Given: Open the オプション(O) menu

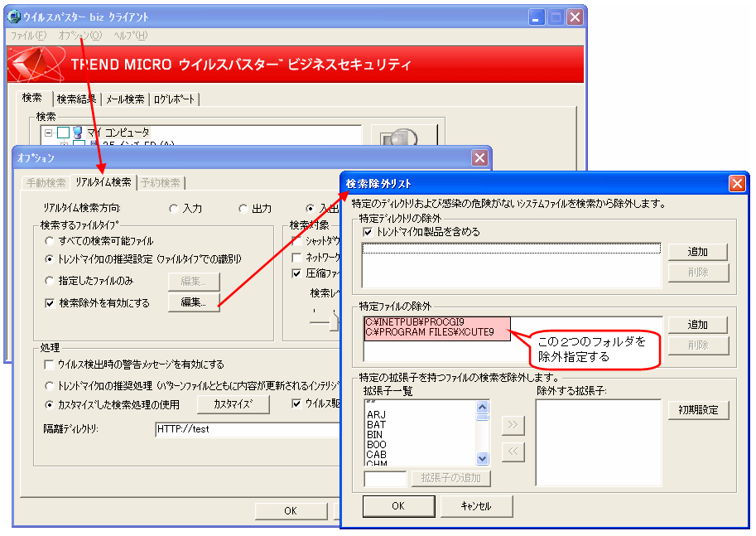Looking at the screenshot, I should pyautogui.click(x=80, y=36).
